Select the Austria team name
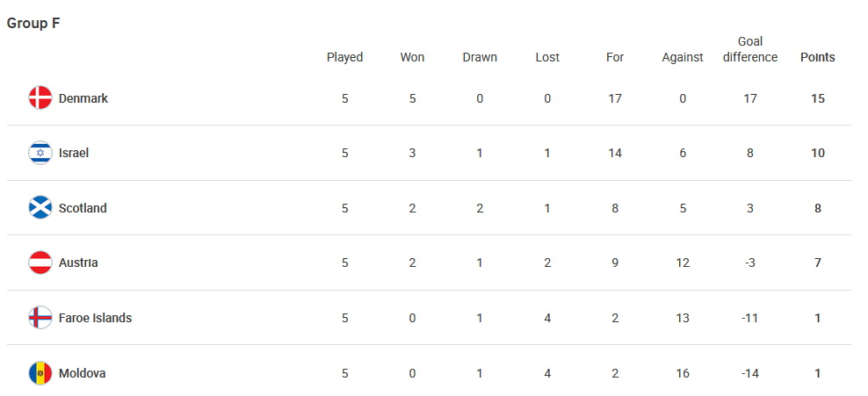Viewport: 868px width, 396px height. (78, 263)
